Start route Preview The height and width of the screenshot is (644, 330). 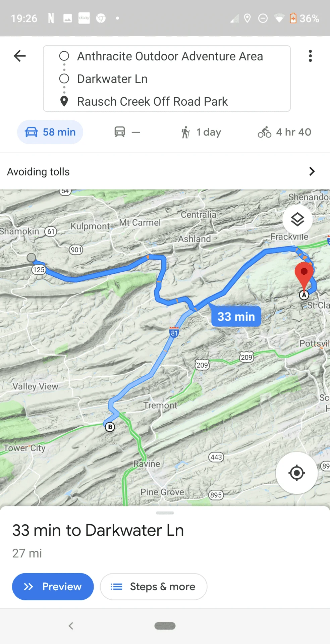(x=53, y=587)
